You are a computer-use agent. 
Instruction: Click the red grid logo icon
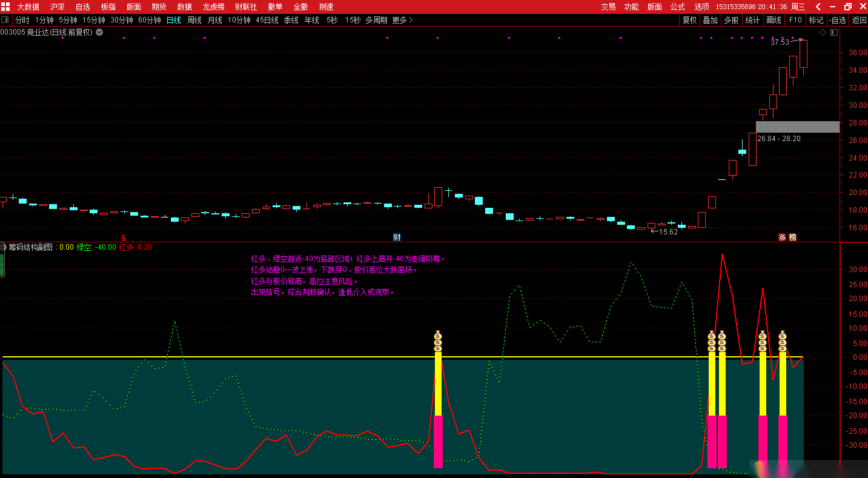coord(5,7)
